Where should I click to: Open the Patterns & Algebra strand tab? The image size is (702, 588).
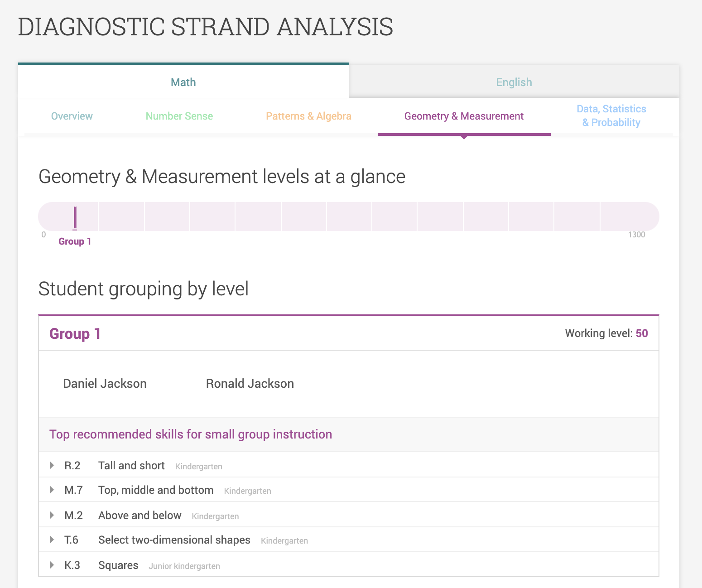click(308, 116)
